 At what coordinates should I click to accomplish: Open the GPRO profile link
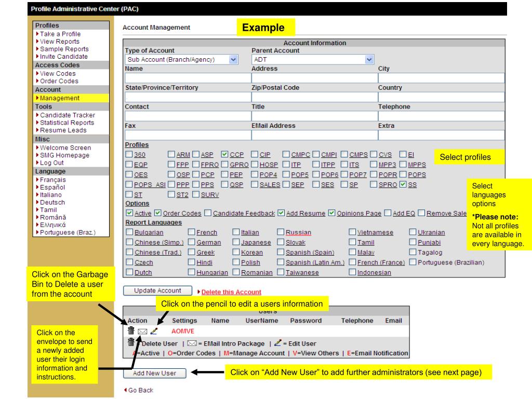239,165
